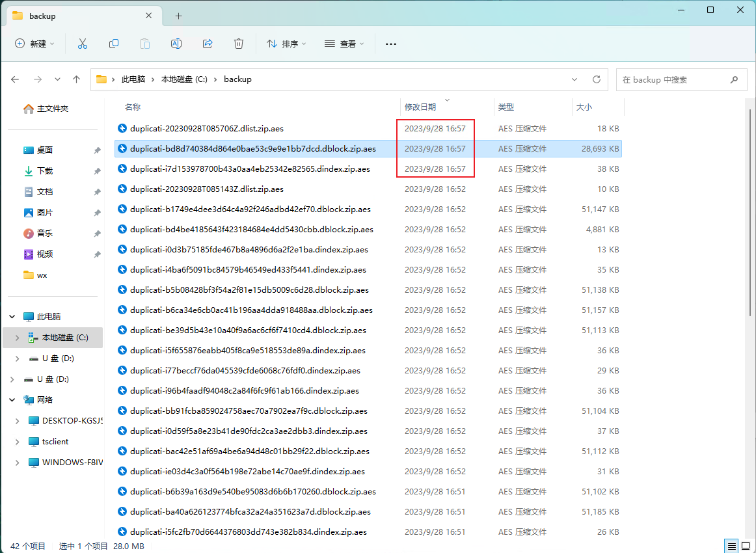Image resolution: width=756 pixels, height=553 pixels.
Task: Add a new tab with plus button
Action: coord(178,16)
